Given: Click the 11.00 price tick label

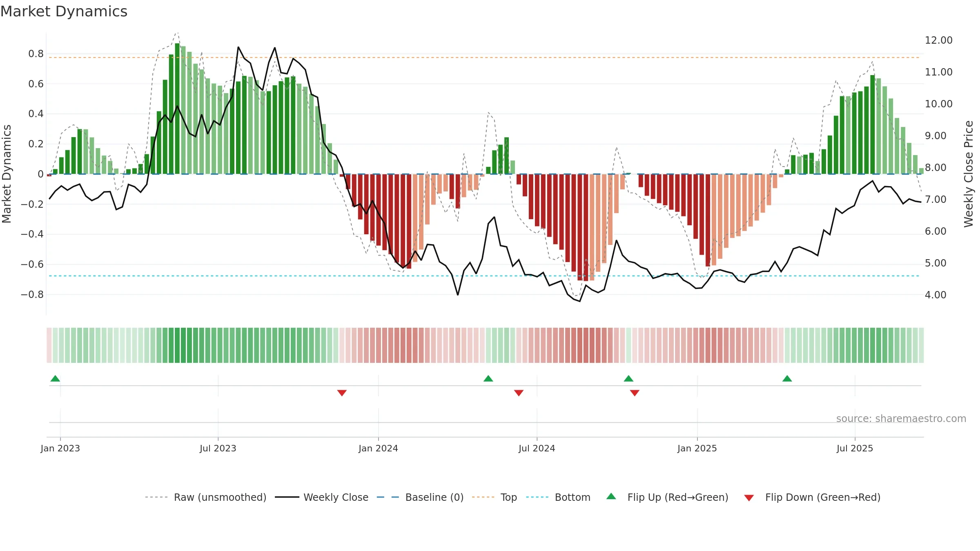Looking at the screenshot, I should tap(938, 72).
